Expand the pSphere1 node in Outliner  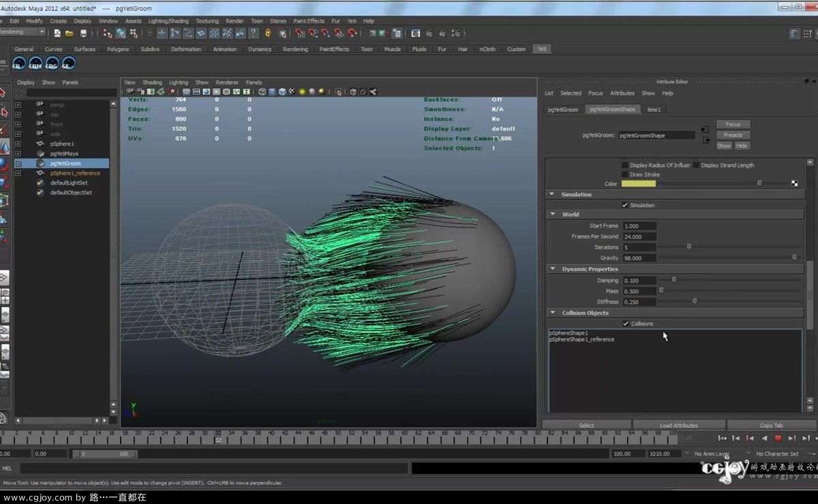pos(18,144)
